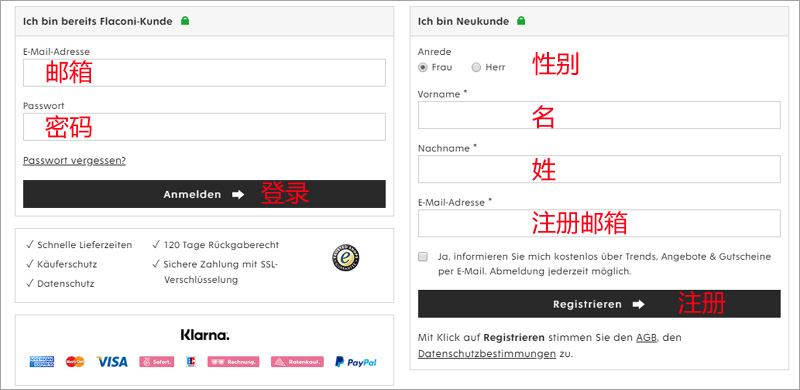The width and height of the screenshot is (800, 390).
Task: Click the EC card payment icon
Action: tap(191, 362)
